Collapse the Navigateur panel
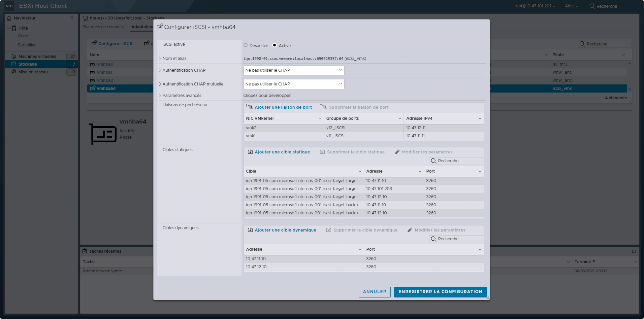The image size is (644, 319). coord(72,18)
